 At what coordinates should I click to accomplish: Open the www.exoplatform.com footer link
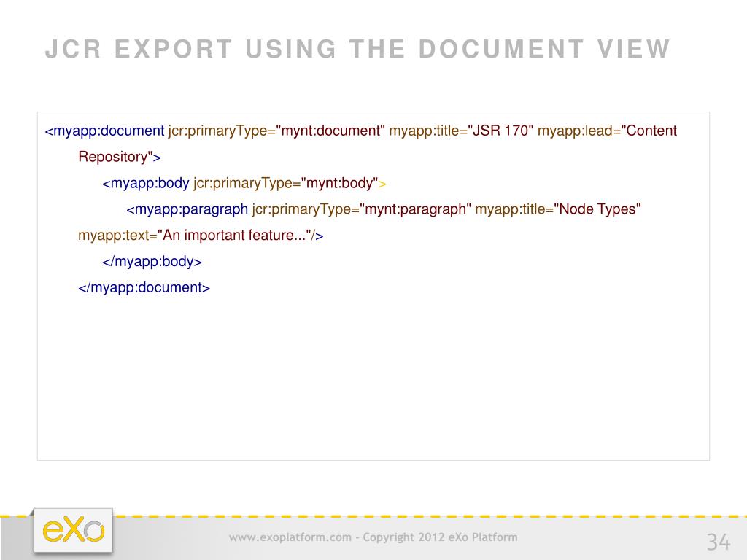pos(290,537)
